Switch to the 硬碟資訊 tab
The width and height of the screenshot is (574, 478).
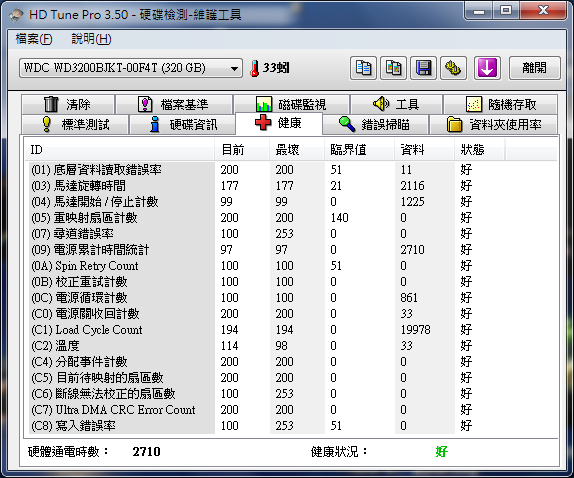click(x=182, y=124)
